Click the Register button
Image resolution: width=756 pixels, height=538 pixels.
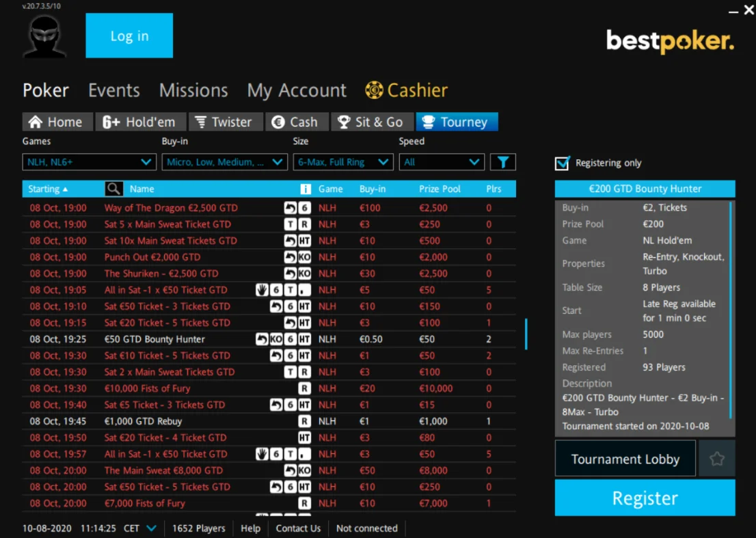(645, 498)
